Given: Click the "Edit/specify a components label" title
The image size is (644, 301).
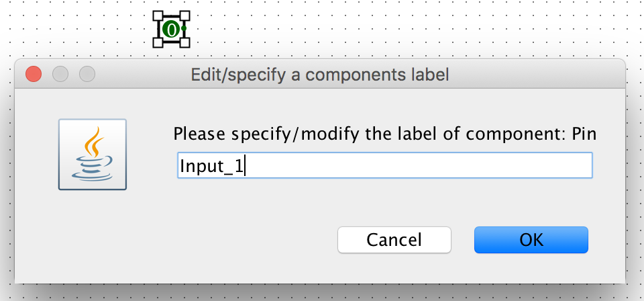Looking at the screenshot, I should point(320,74).
